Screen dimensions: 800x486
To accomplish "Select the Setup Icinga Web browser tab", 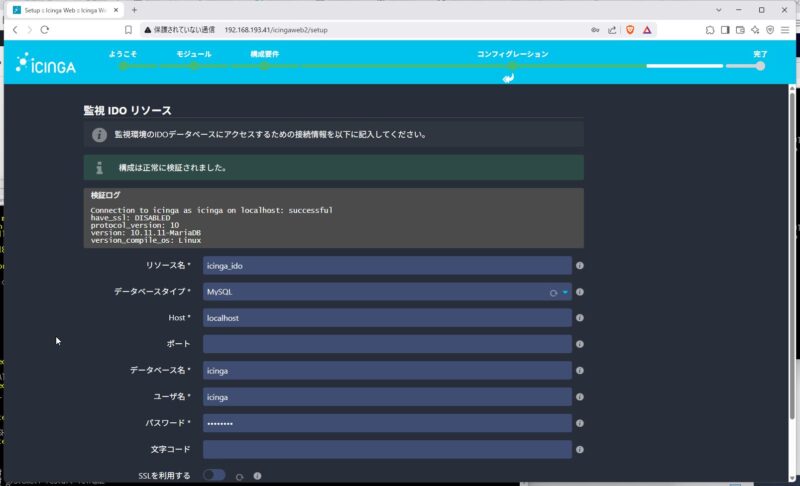I will point(65,10).
